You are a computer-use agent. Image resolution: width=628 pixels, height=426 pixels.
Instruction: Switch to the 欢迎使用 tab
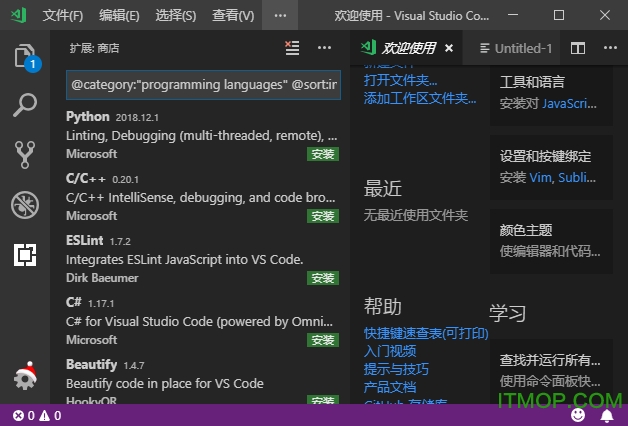tap(408, 48)
